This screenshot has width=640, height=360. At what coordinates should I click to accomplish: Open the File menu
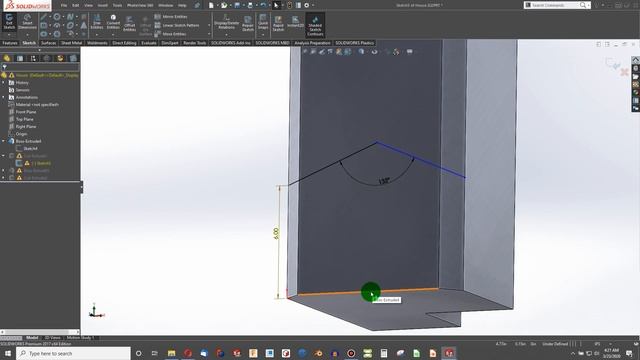click(x=64, y=5)
